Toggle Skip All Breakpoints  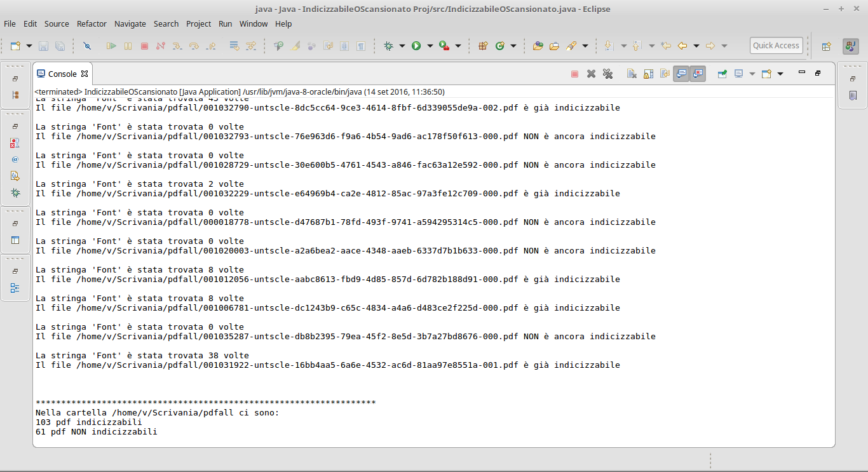pyautogui.click(x=87, y=46)
